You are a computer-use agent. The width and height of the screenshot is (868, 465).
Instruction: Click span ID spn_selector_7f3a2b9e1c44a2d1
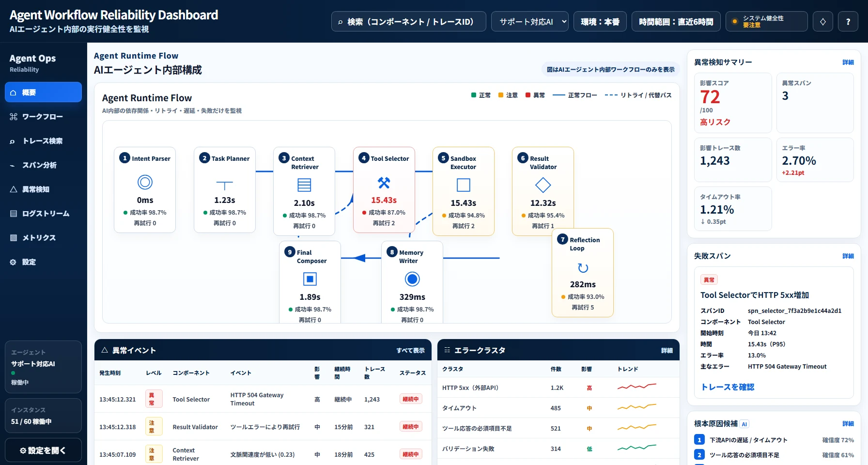794,311
